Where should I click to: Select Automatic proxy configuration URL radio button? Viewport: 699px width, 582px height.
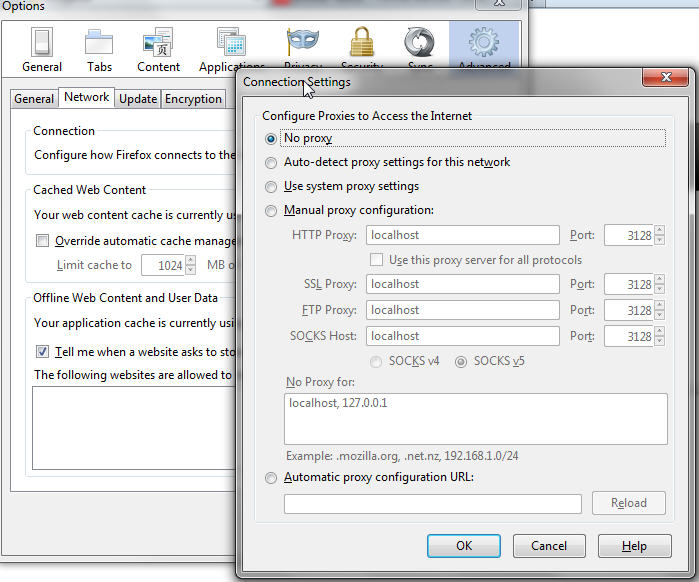tap(271, 478)
